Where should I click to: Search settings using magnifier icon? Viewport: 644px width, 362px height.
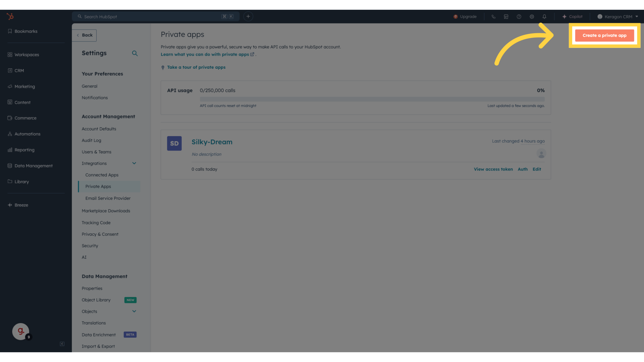click(135, 53)
